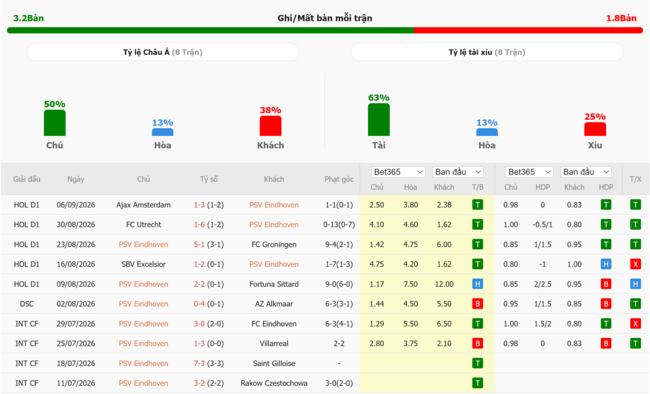Screen dimensions: 650x394
Task: Click handicap value 2/2.5 in Fortuna Sittard row
Action: (x=543, y=284)
